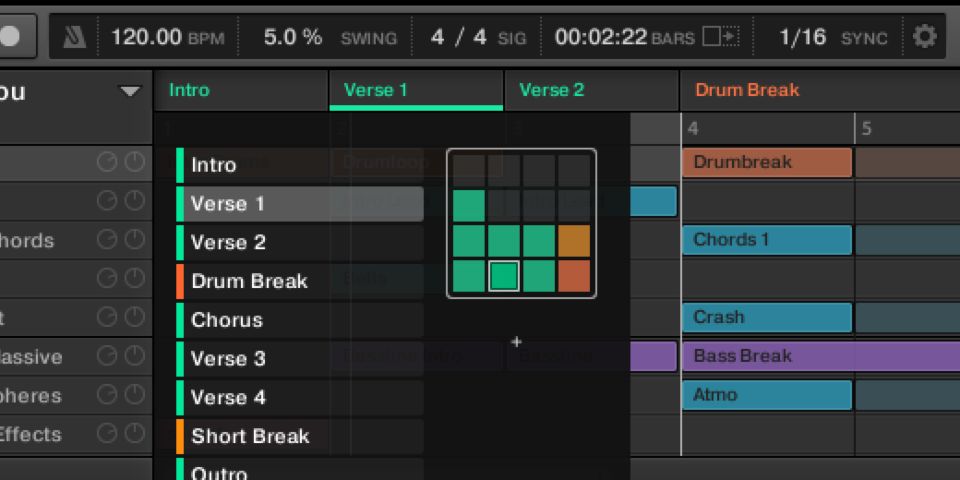Select the Drumbreak pattern clip
This screenshot has width=960, height=480.
pyautogui.click(x=766, y=162)
